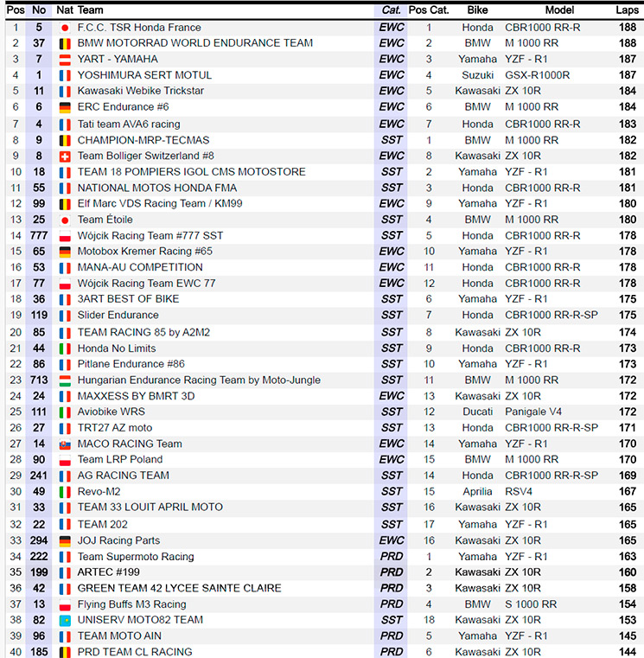Click the Panigale V4 model cell
The width and height of the screenshot is (644, 658).
click(x=533, y=412)
